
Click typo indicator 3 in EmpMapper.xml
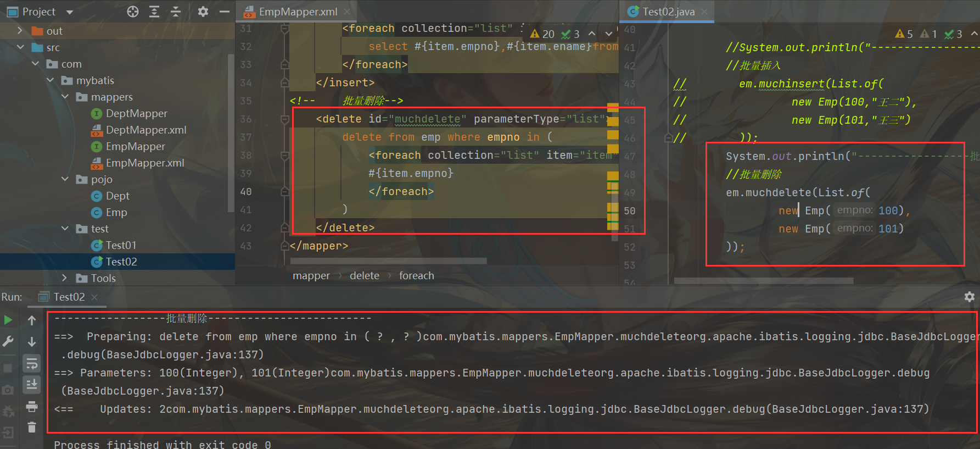tap(570, 34)
